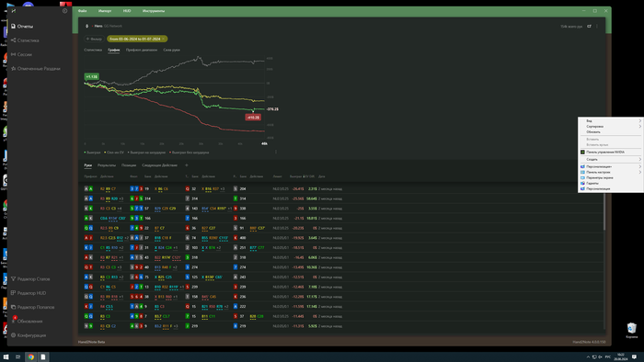Select the Позиции tab
This screenshot has height=362, width=644.
(x=129, y=165)
